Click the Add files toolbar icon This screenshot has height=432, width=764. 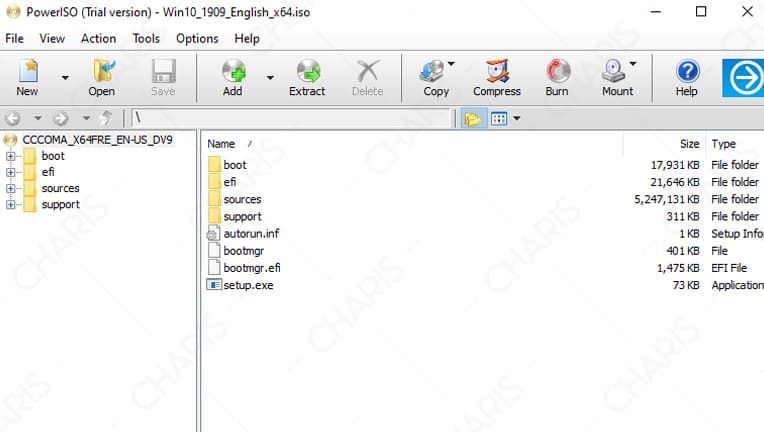tap(233, 71)
